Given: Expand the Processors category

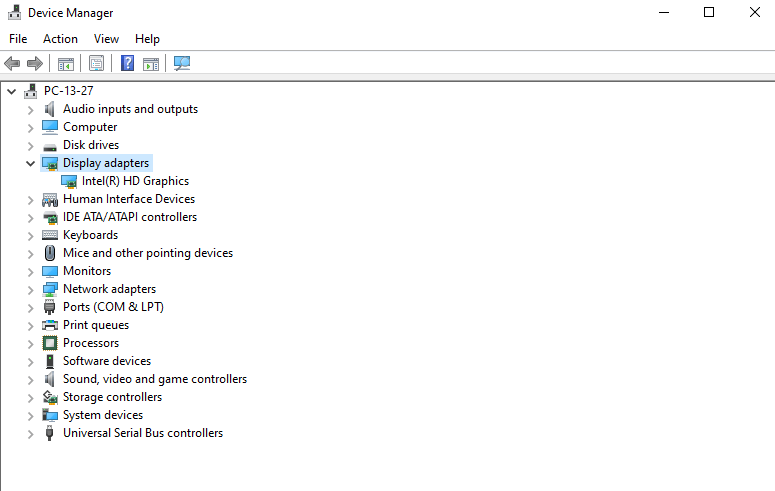Looking at the screenshot, I should pyautogui.click(x=30, y=343).
